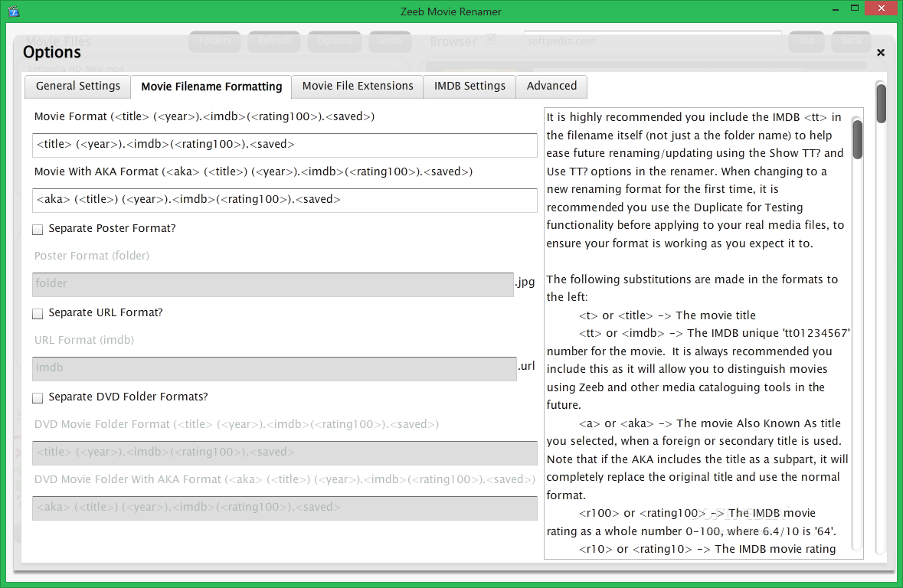
Task: Open the IMDB Settings tab
Action: click(x=469, y=87)
